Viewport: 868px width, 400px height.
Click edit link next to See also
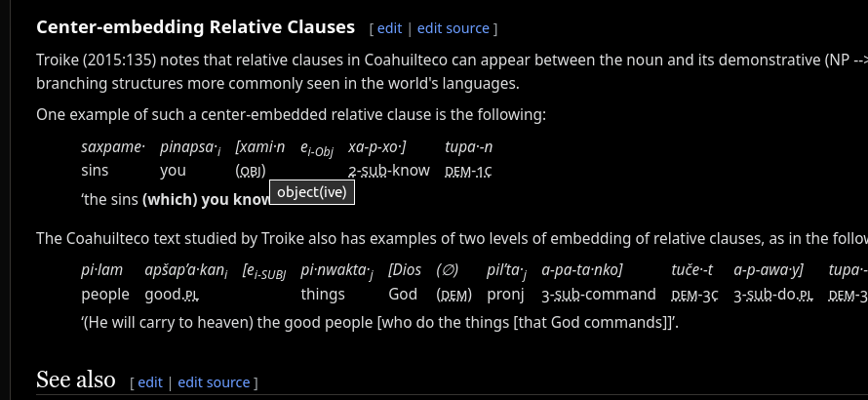(150, 382)
